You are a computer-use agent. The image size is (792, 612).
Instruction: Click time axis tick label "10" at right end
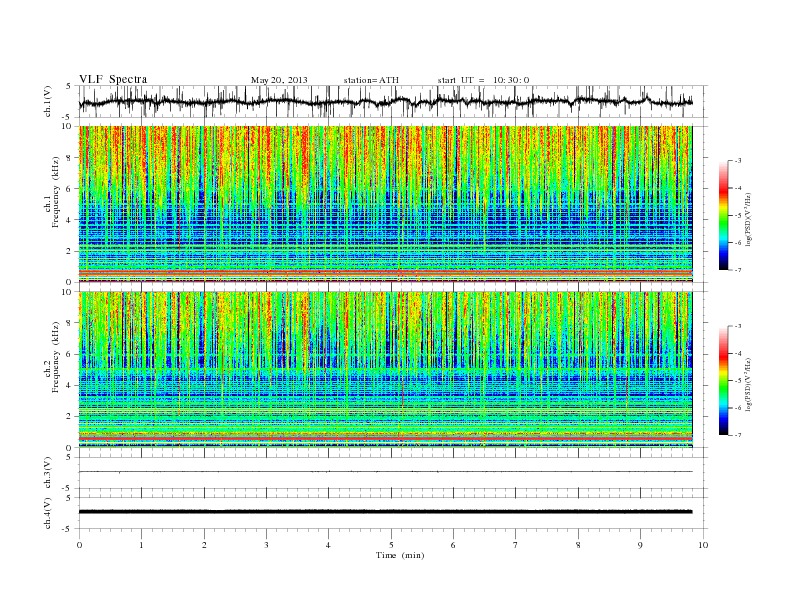point(703,545)
